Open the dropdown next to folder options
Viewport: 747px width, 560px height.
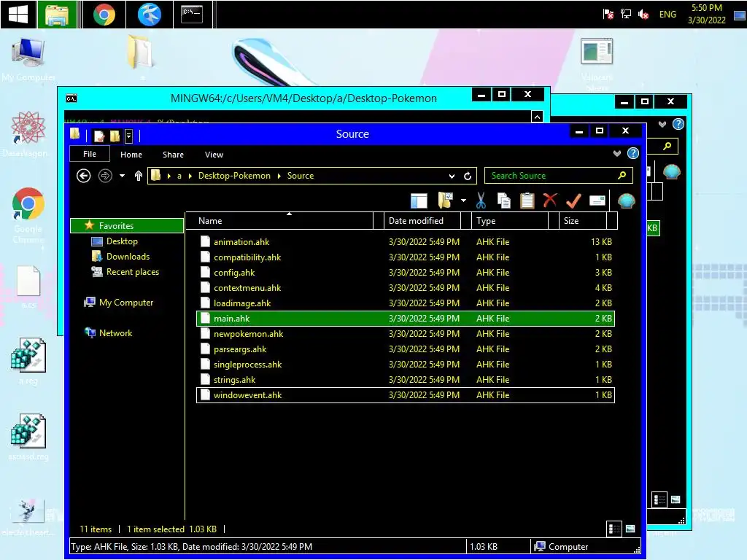pyautogui.click(x=463, y=201)
